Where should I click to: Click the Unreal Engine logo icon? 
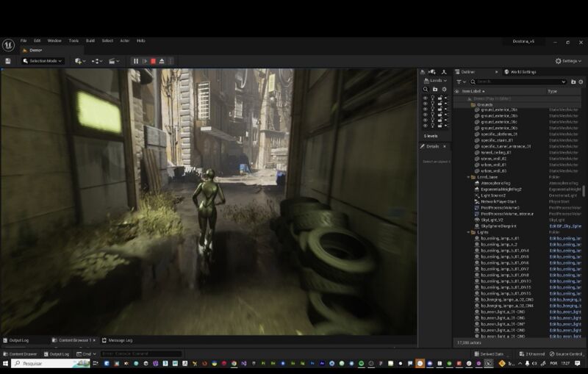[8, 46]
